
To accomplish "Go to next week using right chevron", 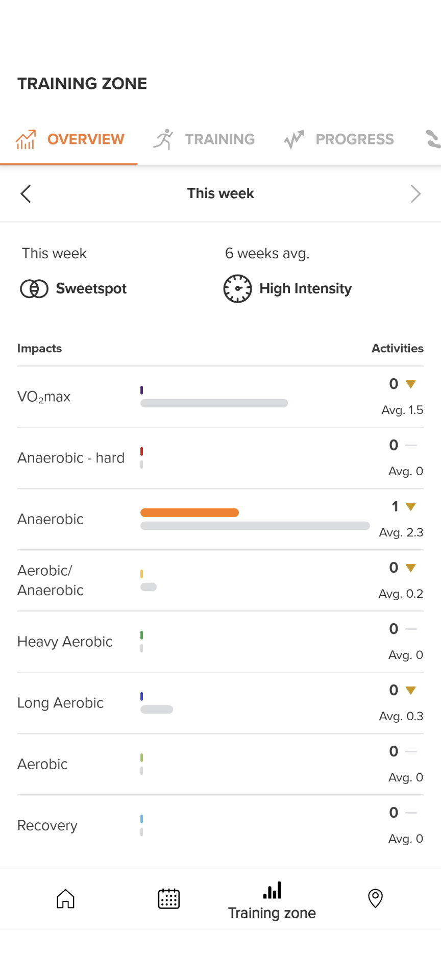I will (415, 193).
